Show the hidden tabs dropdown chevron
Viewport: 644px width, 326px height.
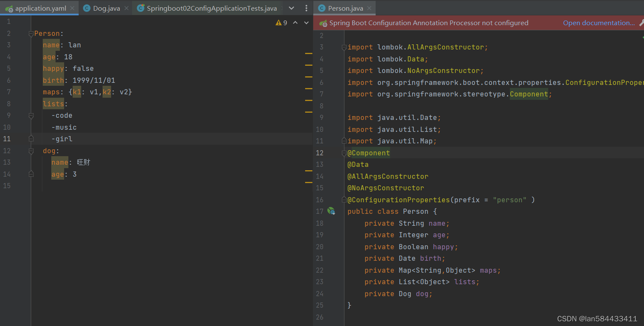(291, 8)
